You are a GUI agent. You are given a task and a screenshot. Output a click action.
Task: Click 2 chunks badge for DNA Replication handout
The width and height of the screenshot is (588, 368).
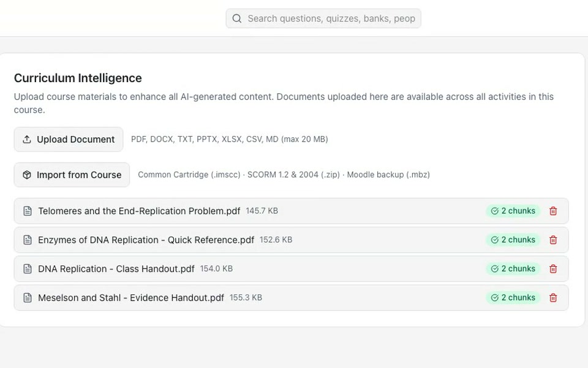click(513, 269)
